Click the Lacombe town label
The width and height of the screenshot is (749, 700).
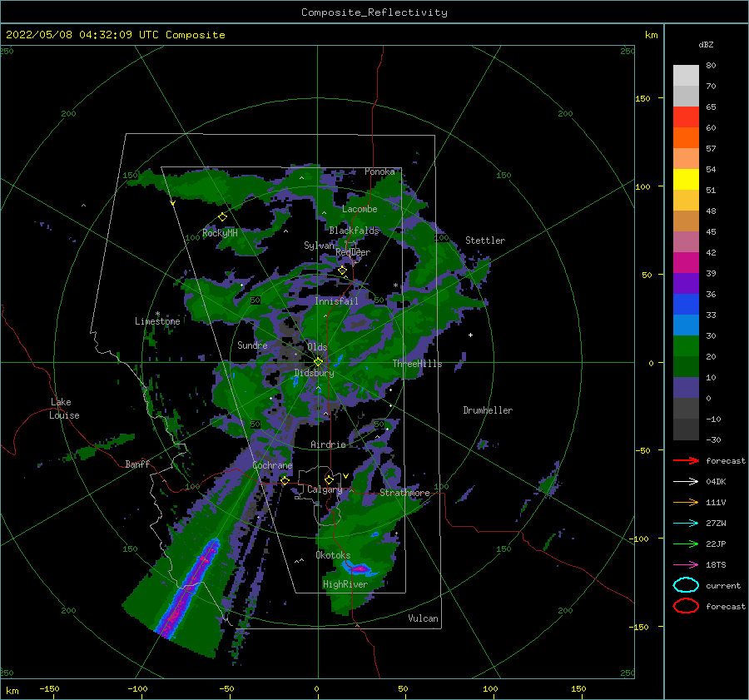pos(360,209)
